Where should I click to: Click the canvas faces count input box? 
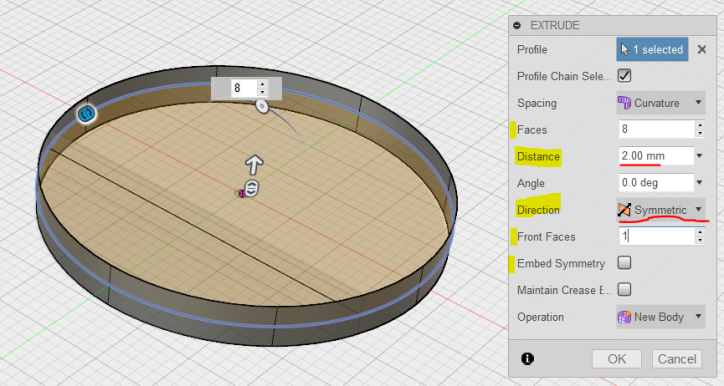(x=243, y=88)
